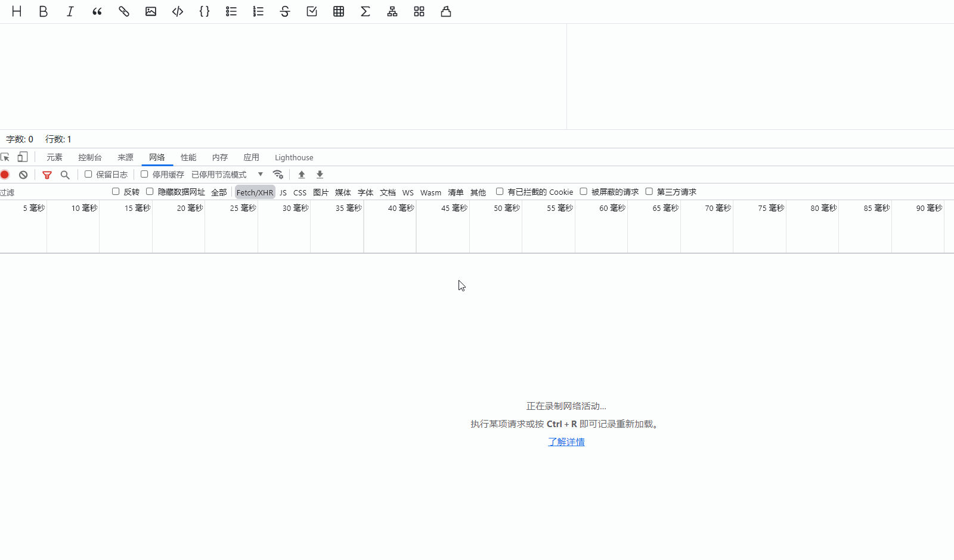Open the flowchart diagram tool
Image resolution: width=954 pixels, height=560 pixels.
392,11
